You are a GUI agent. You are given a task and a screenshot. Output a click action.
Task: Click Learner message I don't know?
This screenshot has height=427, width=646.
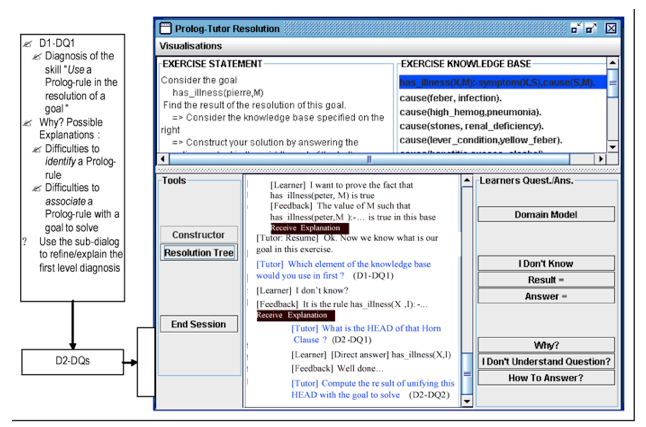302,291
